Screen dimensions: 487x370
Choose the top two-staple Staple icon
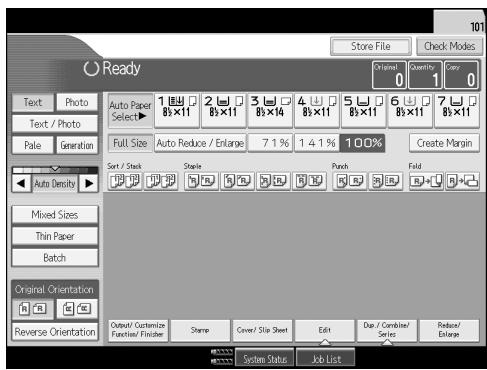[x=309, y=181]
